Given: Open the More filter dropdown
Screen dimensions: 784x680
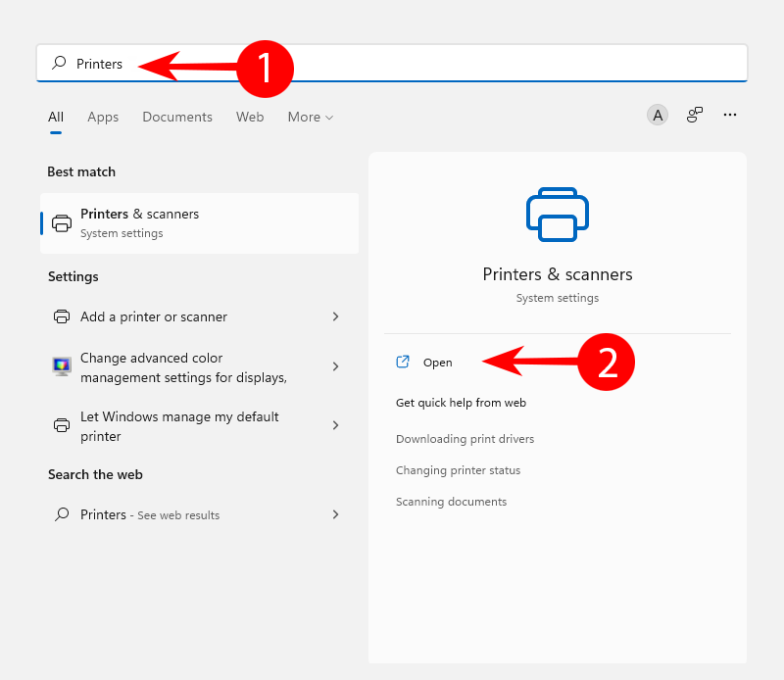Looking at the screenshot, I should (x=310, y=117).
